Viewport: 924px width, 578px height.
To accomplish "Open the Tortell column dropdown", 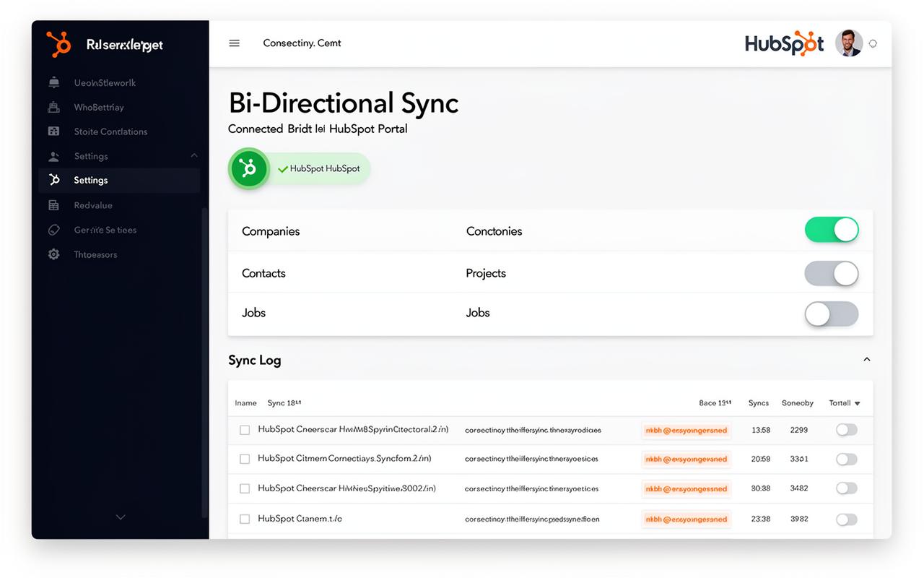I will click(x=845, y=403).
